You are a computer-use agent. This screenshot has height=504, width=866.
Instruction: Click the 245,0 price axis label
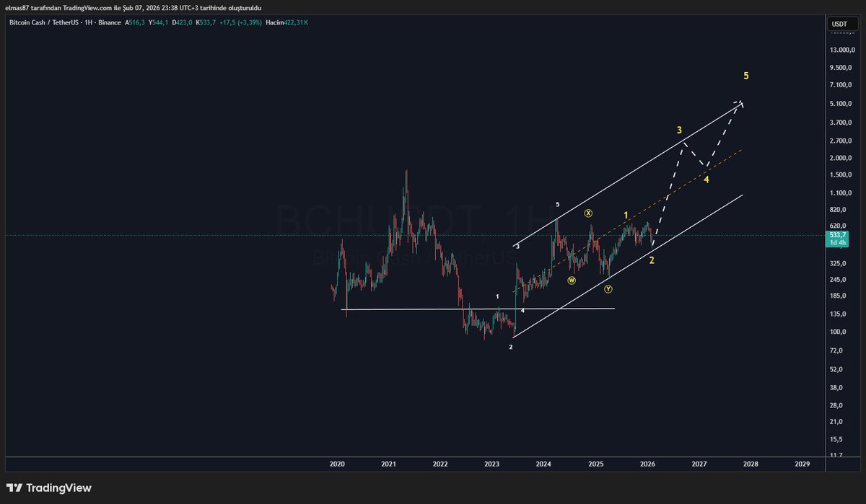(839, 280)
